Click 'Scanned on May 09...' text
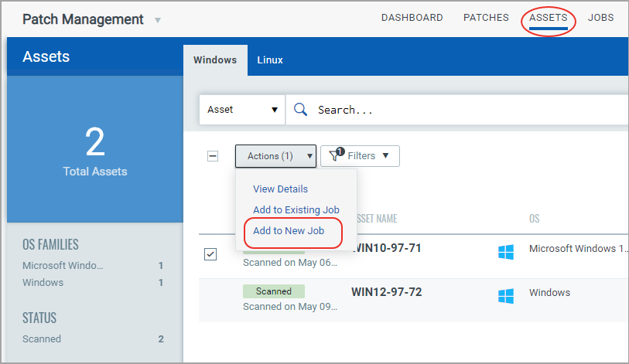The image size is (629, 364). tap(290, 307)
